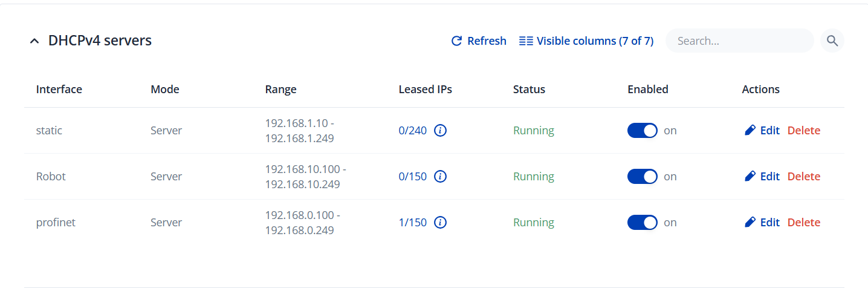The width and height of the screenshot is (868, 288).
Task: Open the 1/150 leased IPs link
Action: pos(412,223)
